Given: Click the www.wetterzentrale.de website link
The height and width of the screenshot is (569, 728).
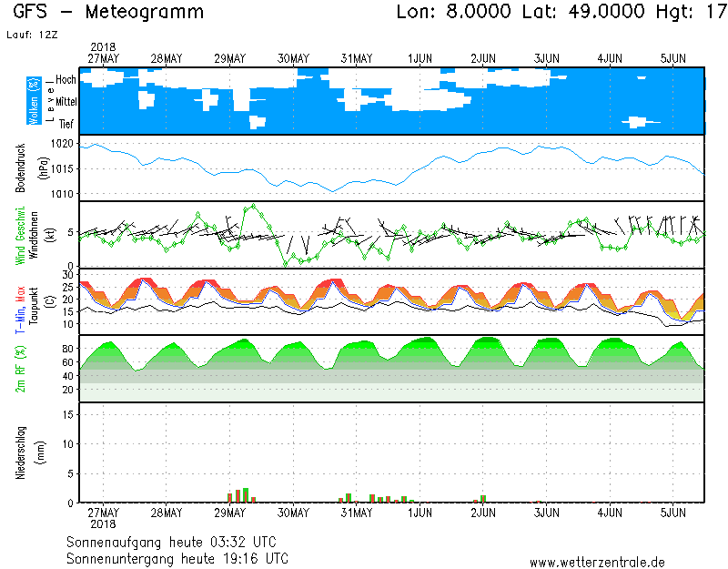Looking at the screenshot, I should coord(597,562).
